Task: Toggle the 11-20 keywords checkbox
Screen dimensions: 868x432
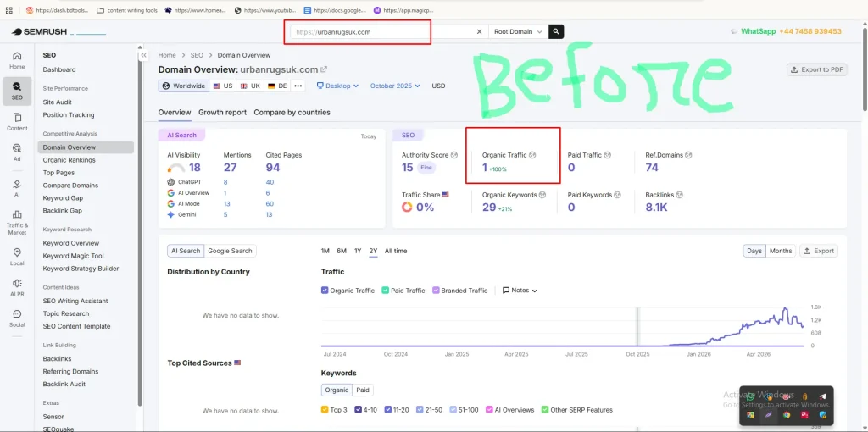Action: click(x=388, y=410)
